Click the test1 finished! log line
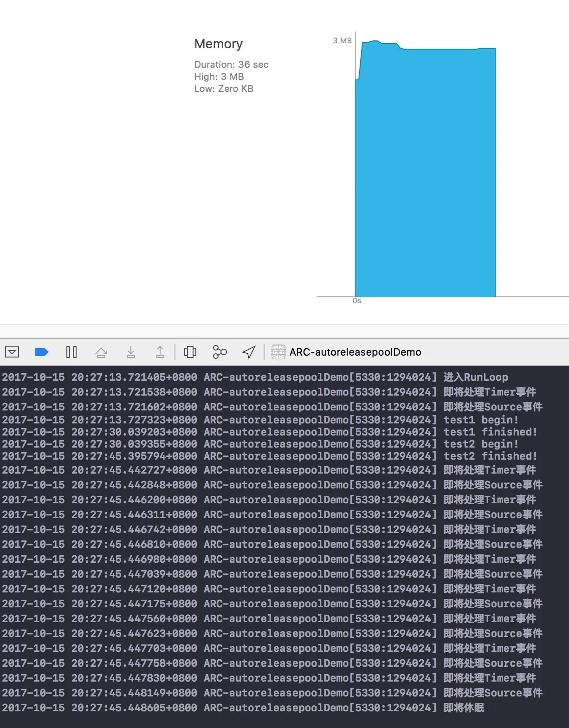Viewport: 569px width, 728px height. [270, 432]
